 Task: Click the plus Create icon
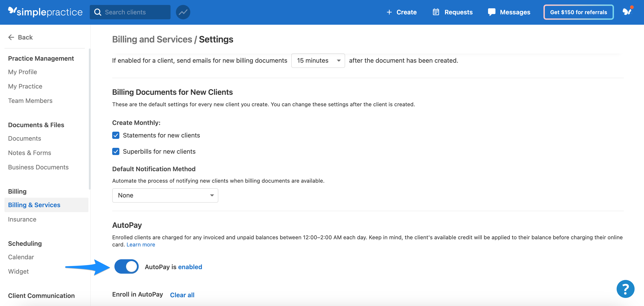[389, 12]
